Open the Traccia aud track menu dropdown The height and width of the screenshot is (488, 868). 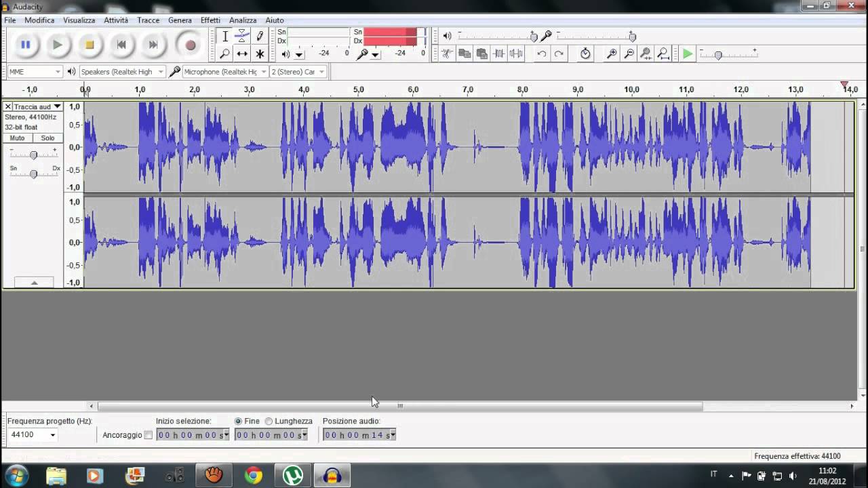tap(37, 106)
